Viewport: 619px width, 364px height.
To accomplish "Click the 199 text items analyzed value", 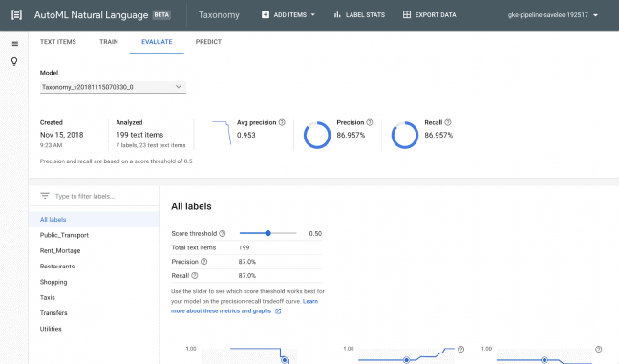I will 139,135.
